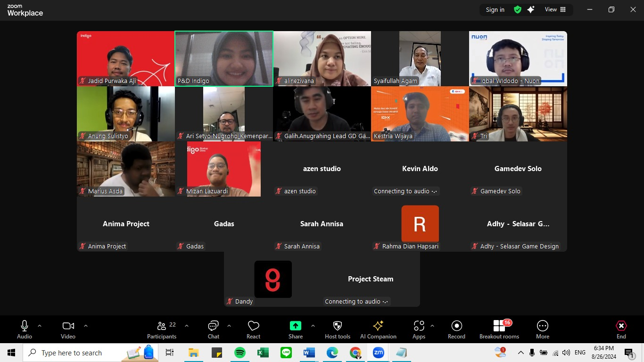Open the Windows Start menu
This screenshot has height=362, width=644.
click(11, 353)
